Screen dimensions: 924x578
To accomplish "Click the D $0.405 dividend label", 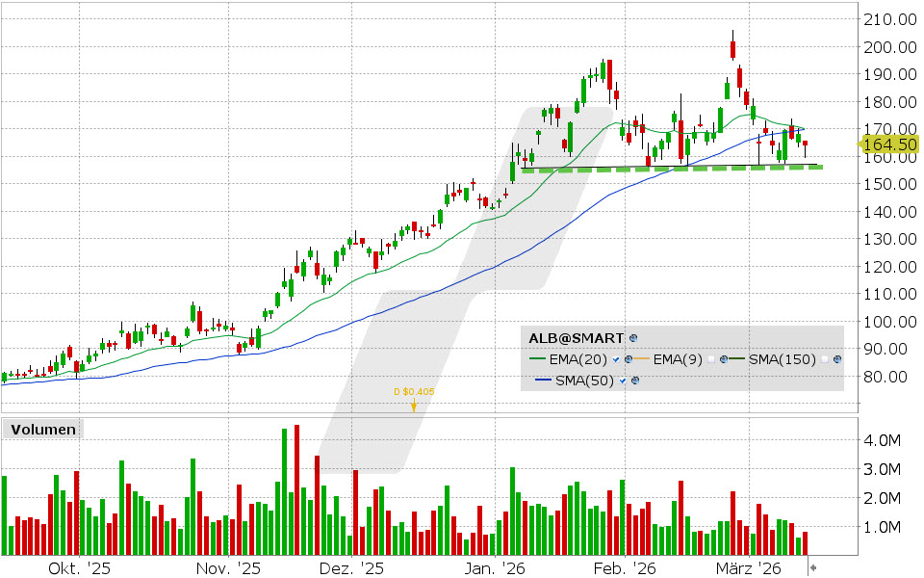I will pyautogui.click(x=412, y=391).
